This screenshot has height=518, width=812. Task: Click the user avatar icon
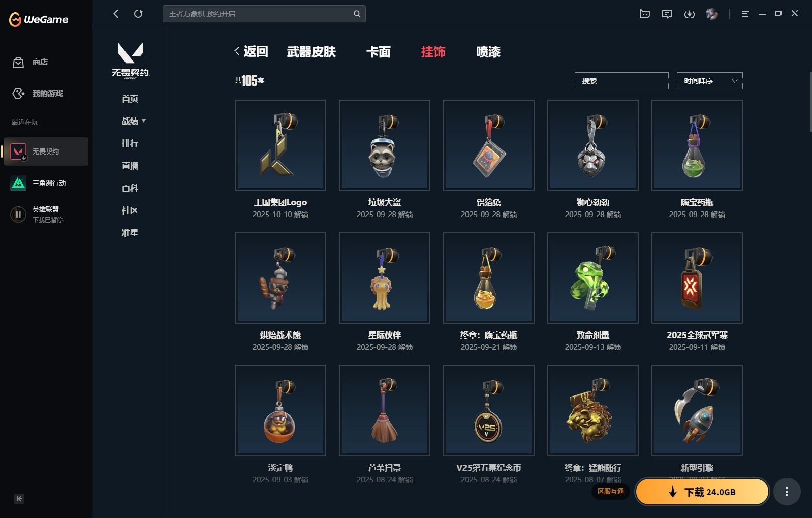coord(712,14)
